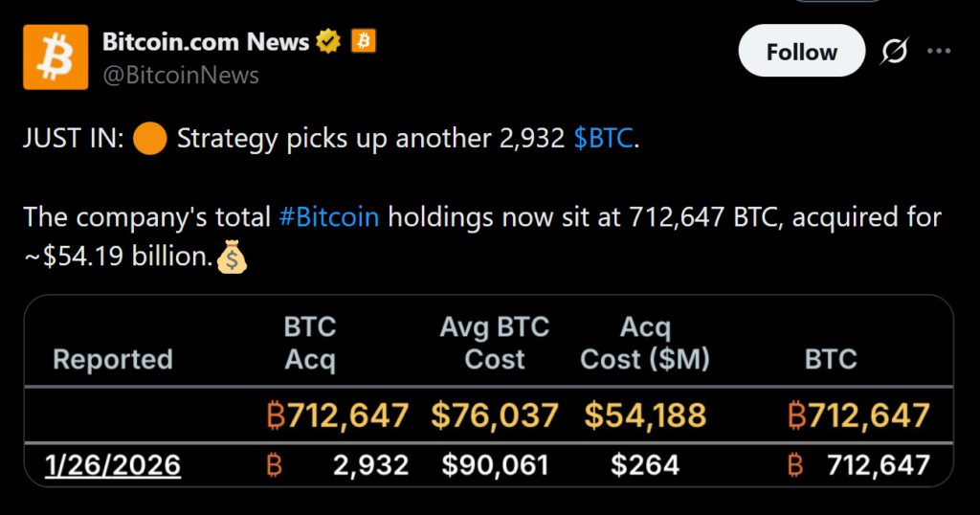Click the Reported column header
980x515 pixels.
tap(112, 359)
